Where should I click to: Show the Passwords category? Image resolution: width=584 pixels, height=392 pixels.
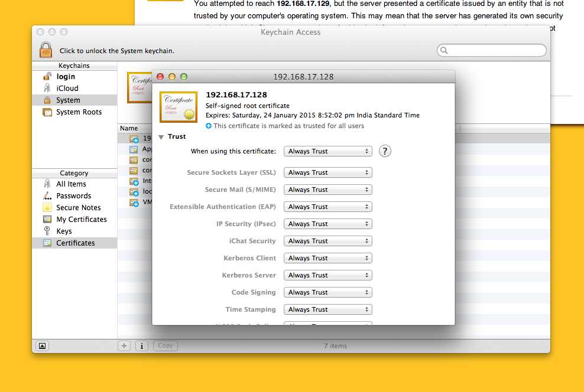(x=74, y=195)
